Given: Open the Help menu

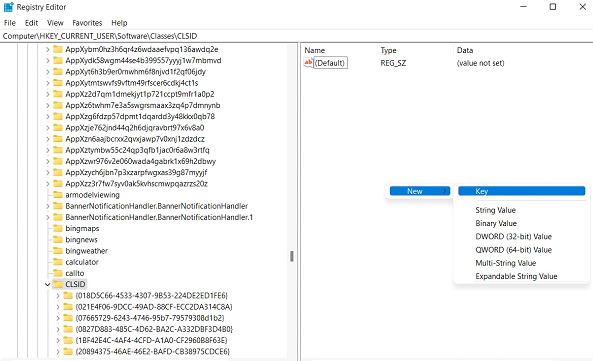Looking at the screenshot, I should click(x=119, y=23).
